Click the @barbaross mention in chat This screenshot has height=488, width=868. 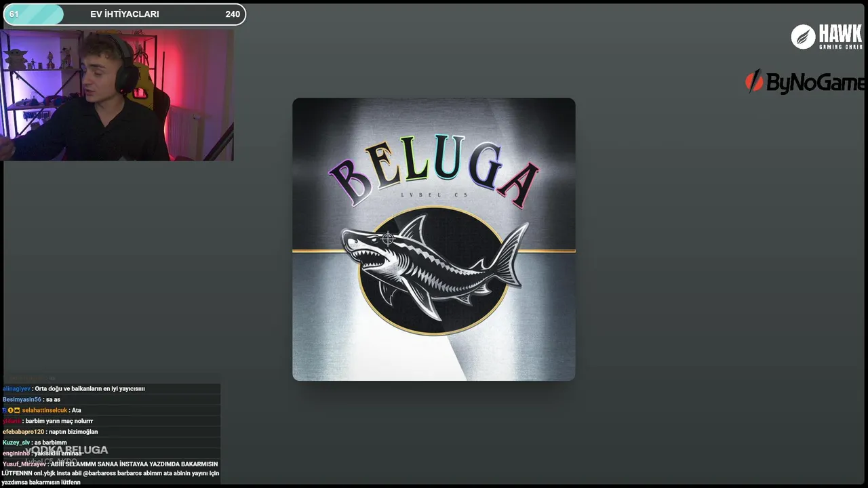click(x=100, y=473)
